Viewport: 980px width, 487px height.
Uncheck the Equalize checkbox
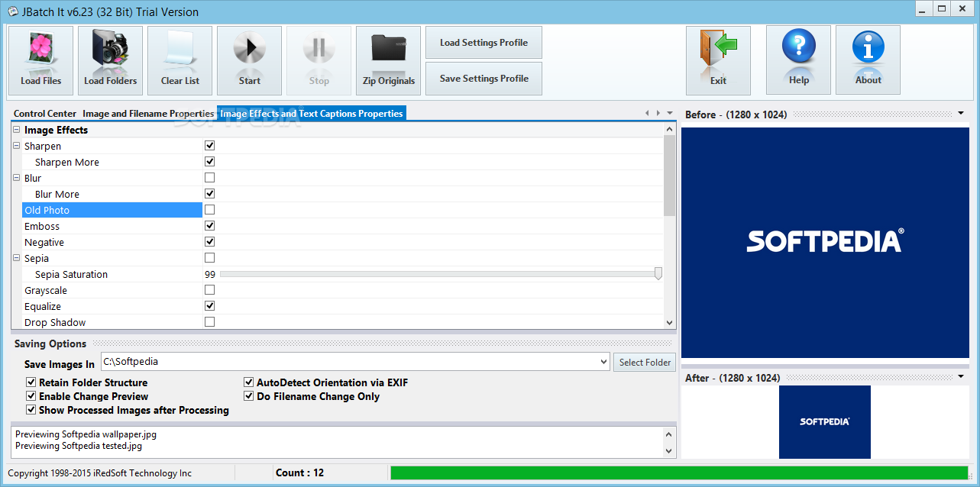coord(209,305)
